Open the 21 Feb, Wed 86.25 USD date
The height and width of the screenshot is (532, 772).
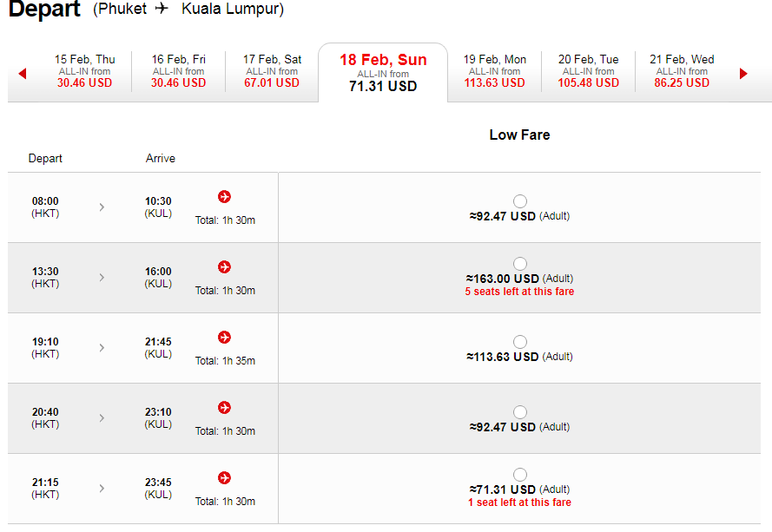682,71
